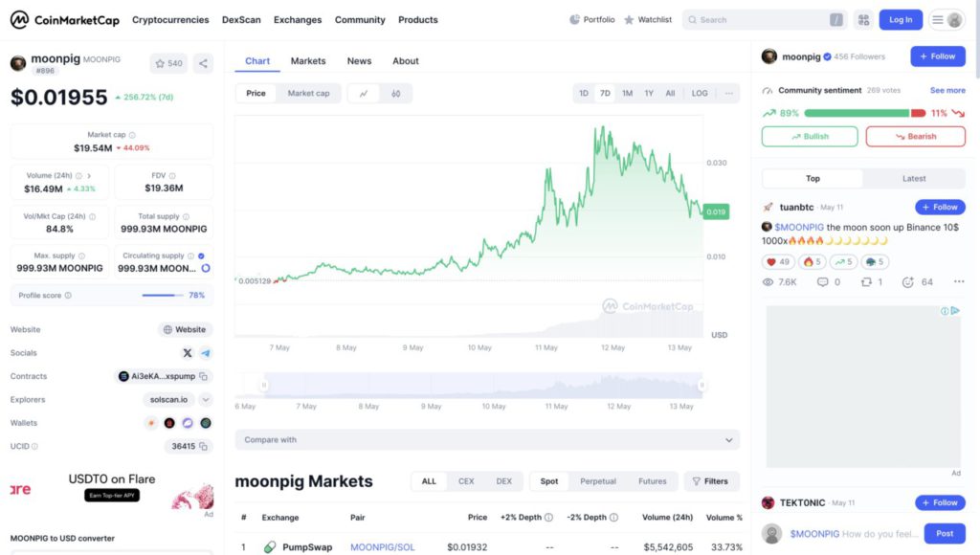
Task: Click the left handle of chart range slider
Action: click(x=264, y=385)
